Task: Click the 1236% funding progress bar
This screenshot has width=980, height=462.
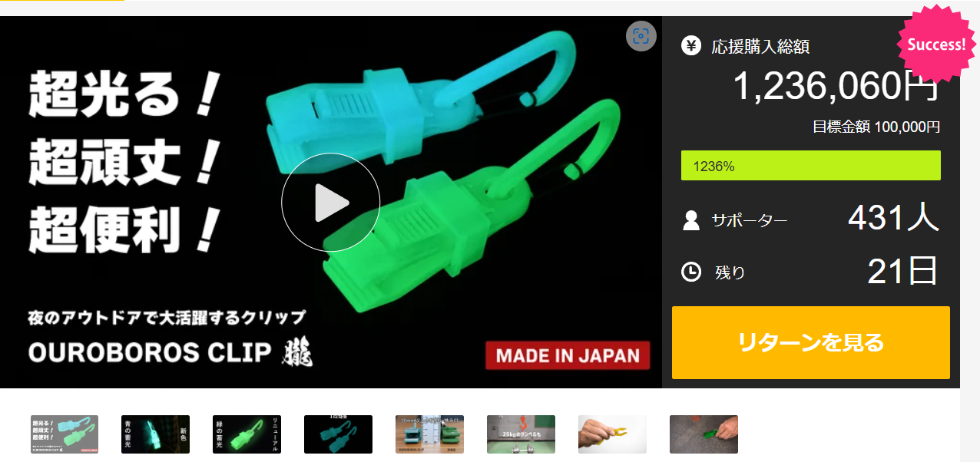Action: coord(811,166)
